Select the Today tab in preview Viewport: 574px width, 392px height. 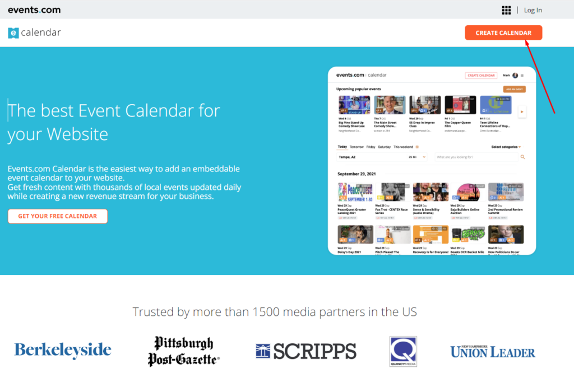pyautogui.click(x=342, y=147)
